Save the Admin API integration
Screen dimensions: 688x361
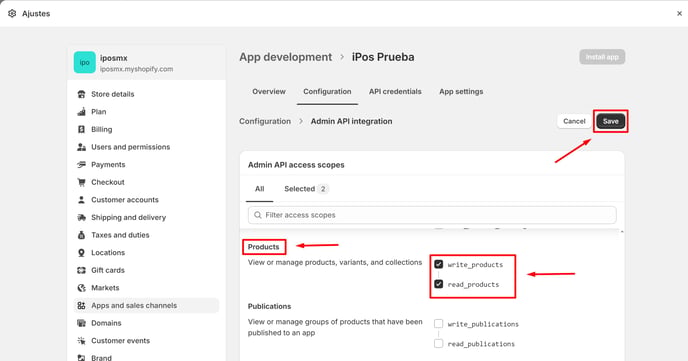(610, 121)
